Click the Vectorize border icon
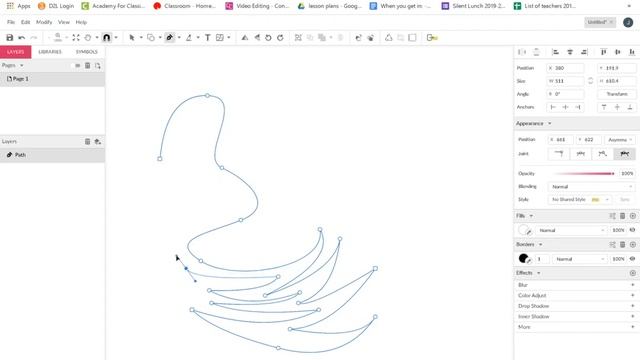The height and width of the screenshot is (360, 640). (370, 38)
